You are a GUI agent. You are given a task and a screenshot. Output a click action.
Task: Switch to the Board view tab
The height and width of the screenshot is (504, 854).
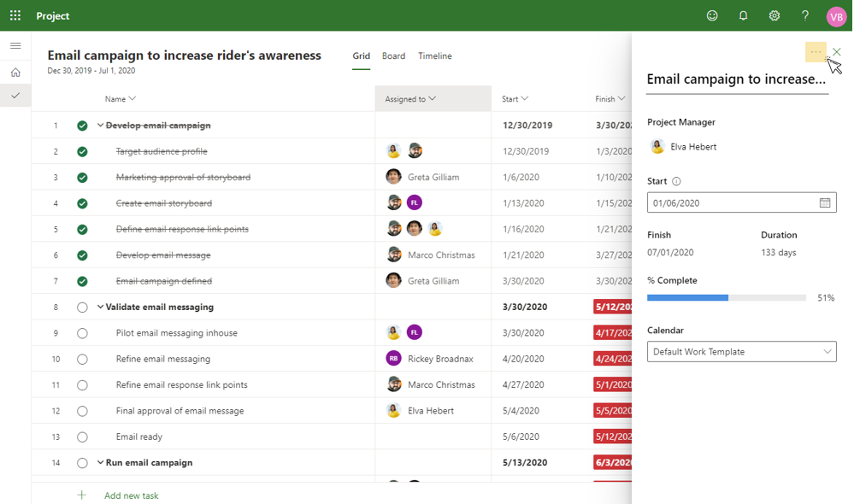(393, 56)
